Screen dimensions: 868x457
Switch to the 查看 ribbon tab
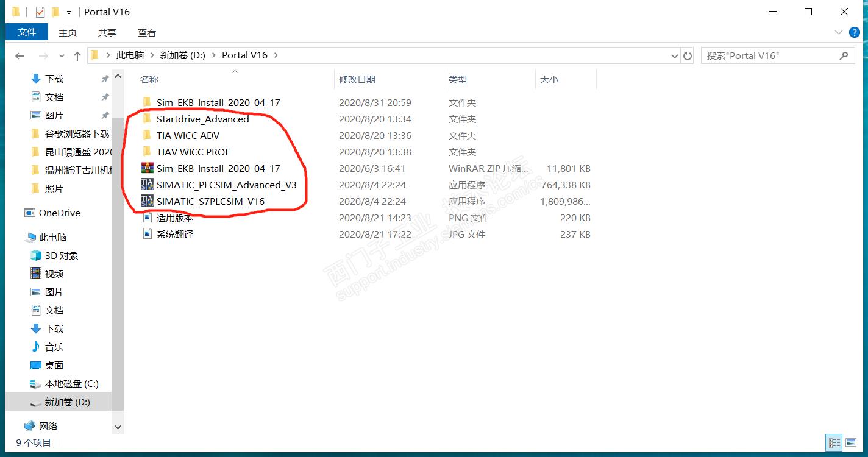(x=147, y=32)
